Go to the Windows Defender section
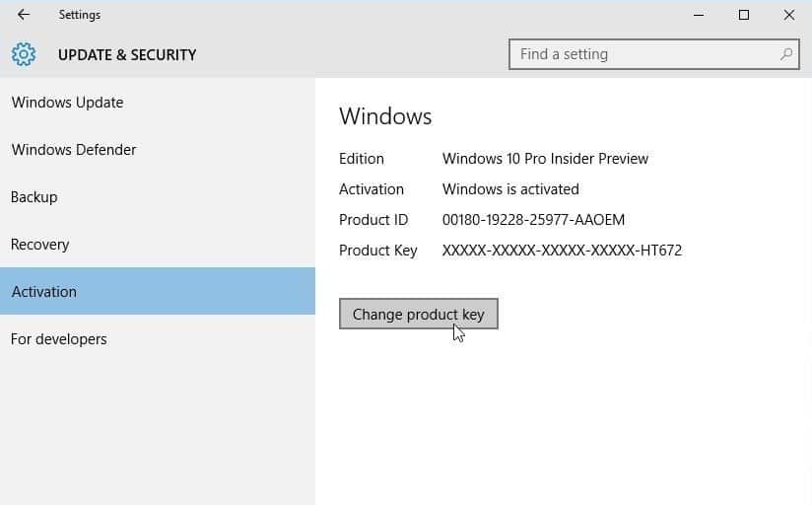The image size is (812, 505). pyautogui.click(x=74, y=150)
